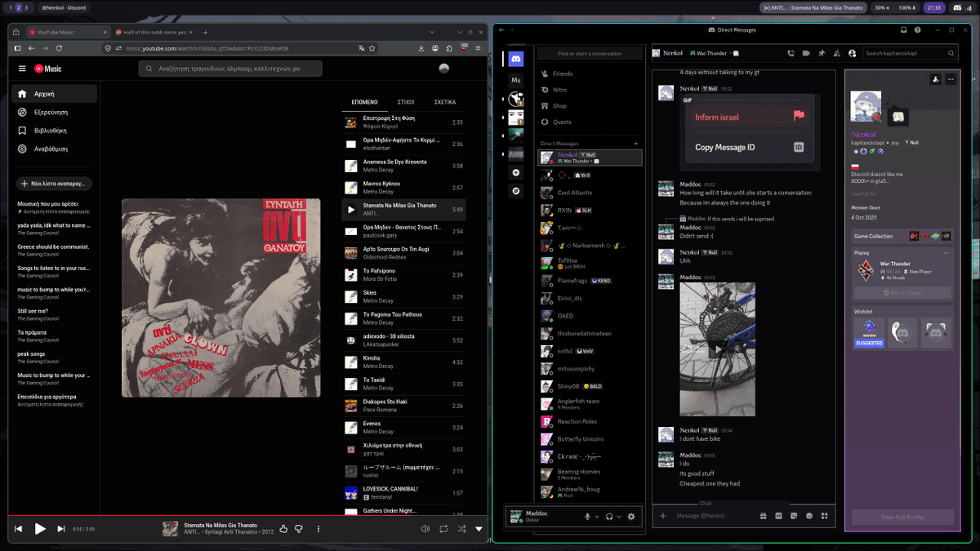Open Discord user settings gear
The image size is (980, 551).
point(630,517)
